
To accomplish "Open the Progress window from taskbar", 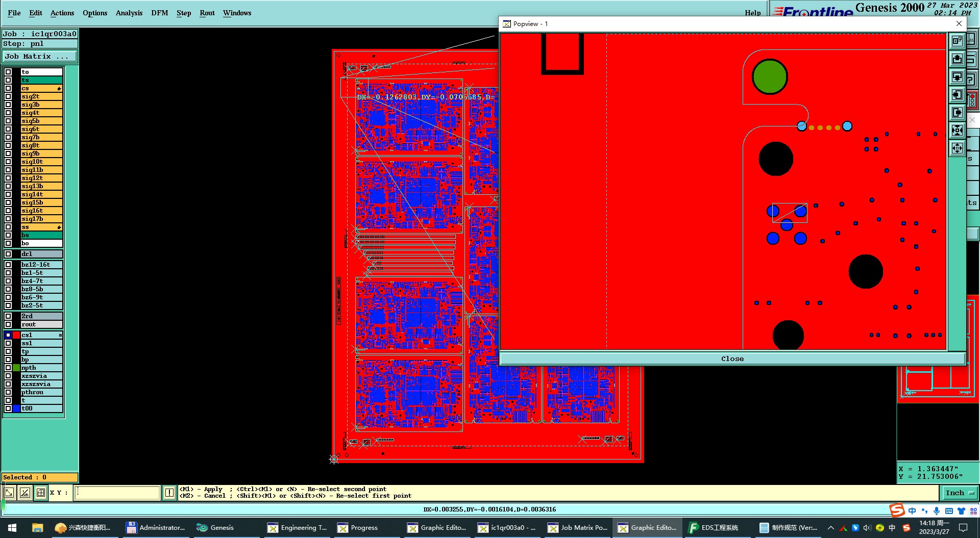I will 358,528.
